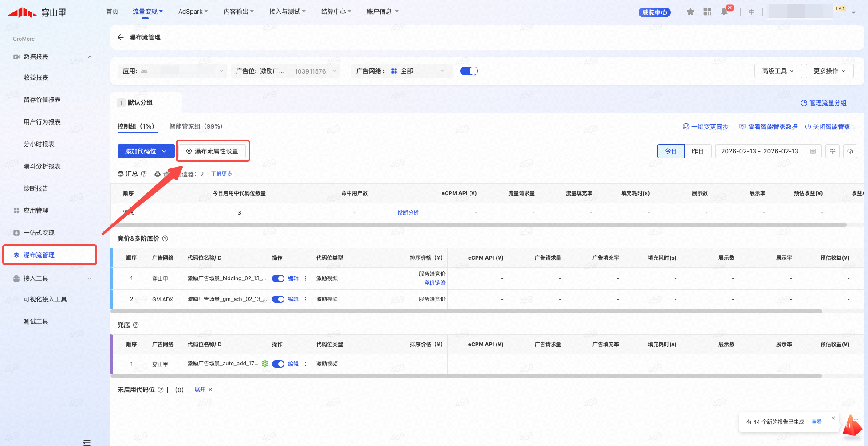This screenshot has height=446, width=868.
Task: Open the notifications bell icon
Action: (724, 12)
